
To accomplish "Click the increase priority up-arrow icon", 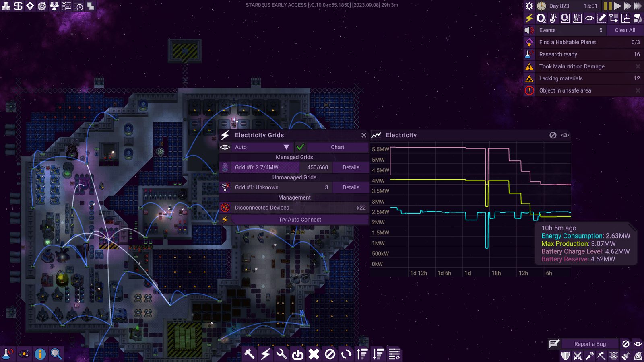I will tap(362, 354).
